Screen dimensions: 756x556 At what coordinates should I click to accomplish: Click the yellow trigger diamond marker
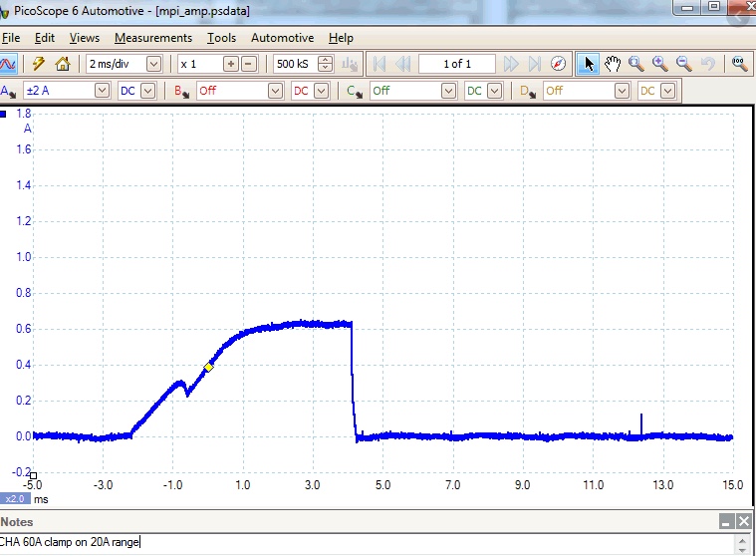[x=208, y=367]
